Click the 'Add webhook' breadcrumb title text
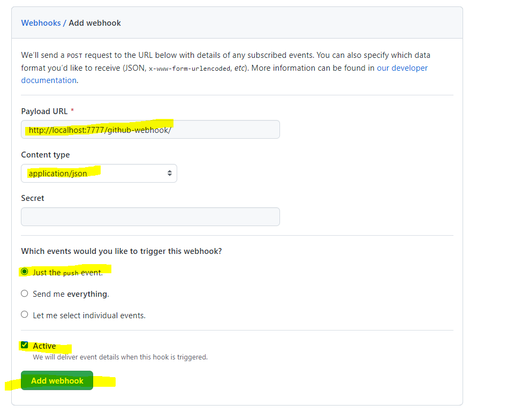 (x=95, y=23)
